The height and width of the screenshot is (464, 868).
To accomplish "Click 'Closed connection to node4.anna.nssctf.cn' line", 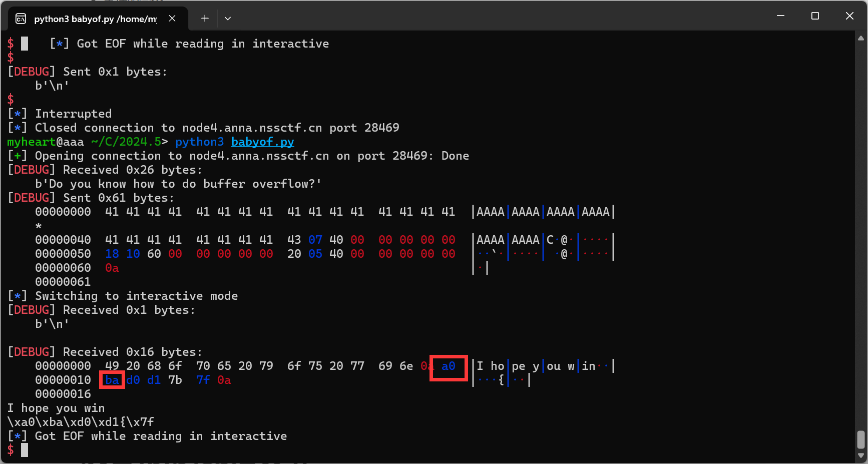I will coord(203,128).
